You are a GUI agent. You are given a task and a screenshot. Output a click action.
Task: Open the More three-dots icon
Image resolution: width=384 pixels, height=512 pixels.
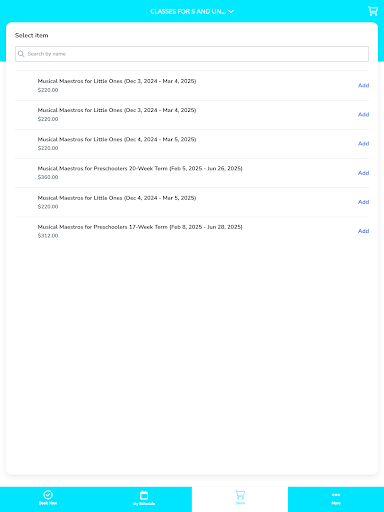(336, 495)
